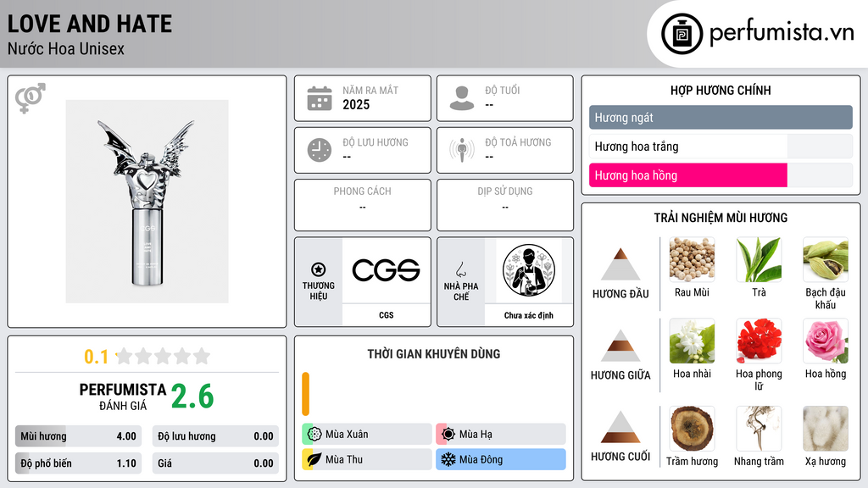Click the green 2.6 Perfumista rating
Viewport: 868px width, 488px height.
point(192,396)
